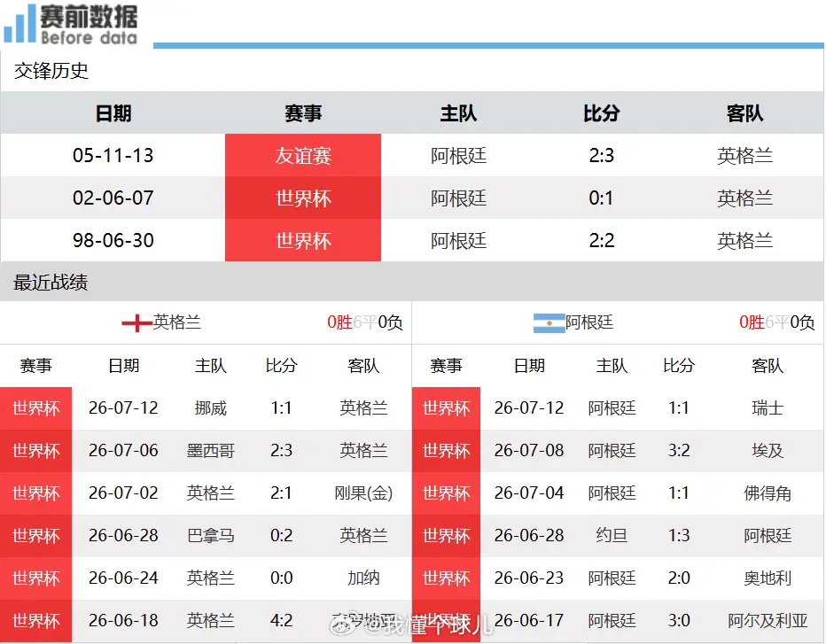
Task: Select the date 26-06-23
Action: (529, 578)
